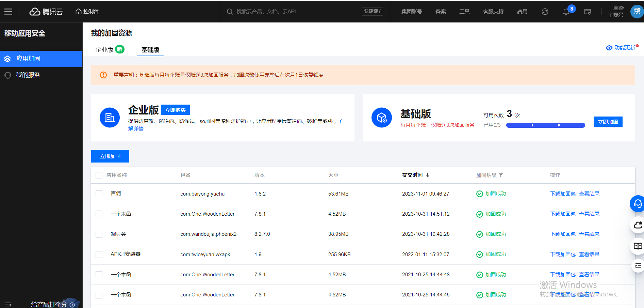Click the 控制台 label
Viewport: 644px width, 308px height.
pos(91,12)
